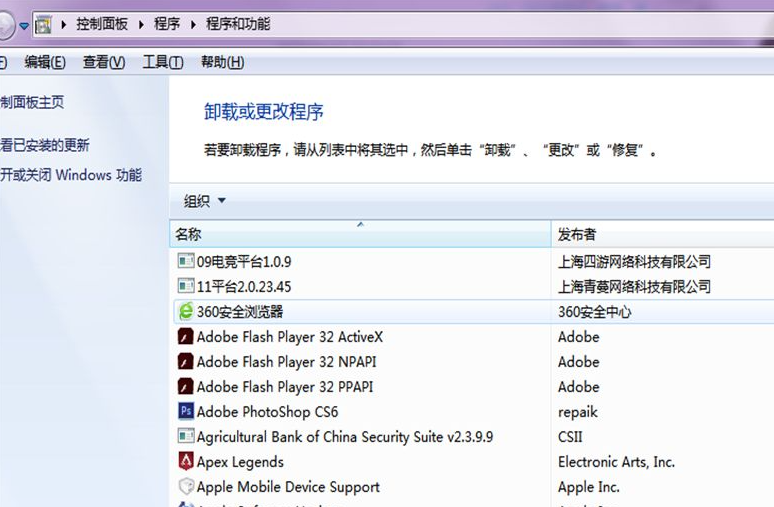Sort by the 发布者 column header
This screenshot has width=774, height=507.
pyautogui.click(x=662, y=234)
